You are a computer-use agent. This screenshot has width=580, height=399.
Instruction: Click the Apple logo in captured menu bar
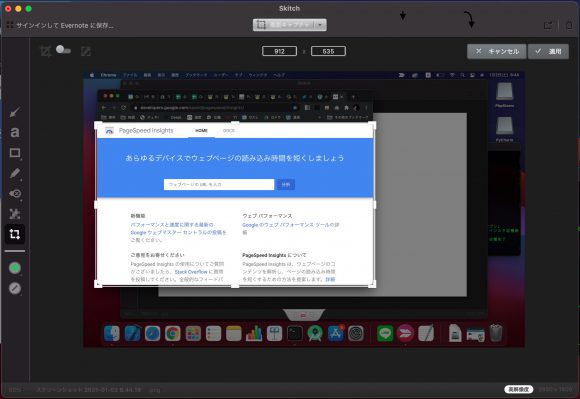[x=92, y=75]
